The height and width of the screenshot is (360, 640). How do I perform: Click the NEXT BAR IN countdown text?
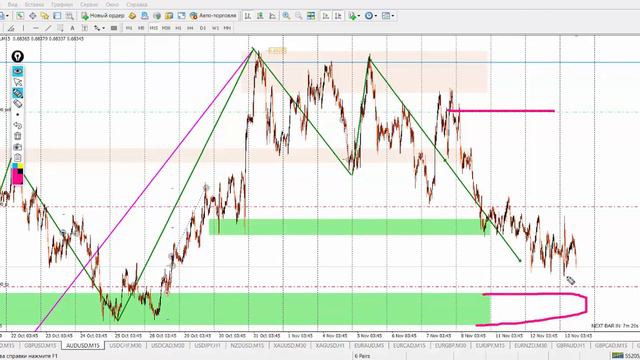pos(614,326)
